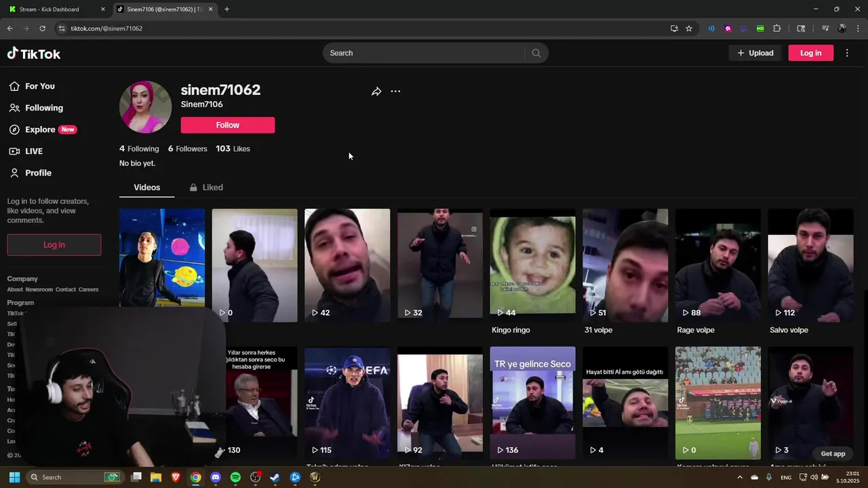The height and width of the screenshot is (488, 868).
Task: Open the 31 volpe video
Action: click(625, 265)
